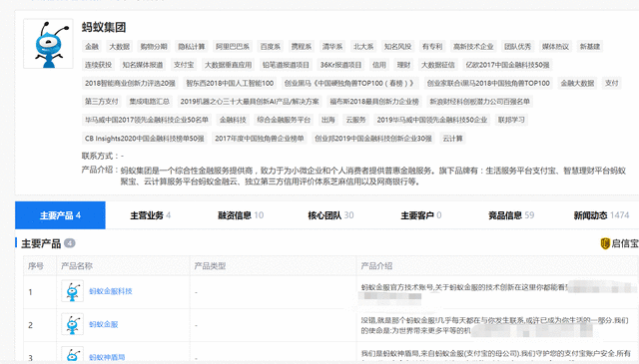Click the 连续获投 tag
The width and height of the screenshot is (639, 364).
[x=98, y=65]
